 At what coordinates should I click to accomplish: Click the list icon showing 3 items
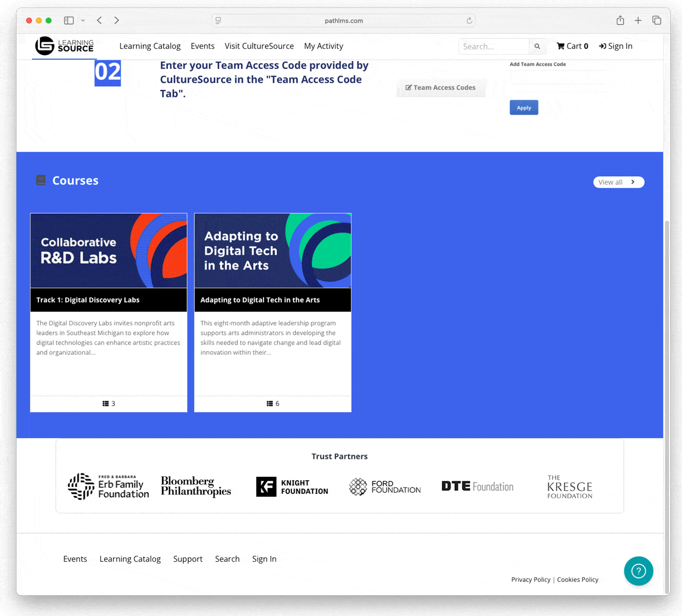106,404
